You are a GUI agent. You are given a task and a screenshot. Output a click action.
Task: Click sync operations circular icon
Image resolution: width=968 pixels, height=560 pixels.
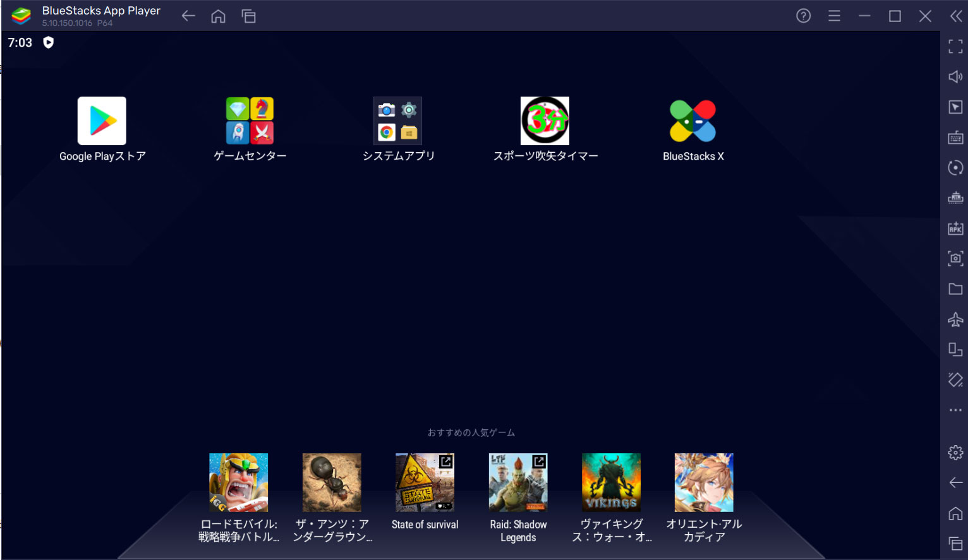click(x=955, y=167)
